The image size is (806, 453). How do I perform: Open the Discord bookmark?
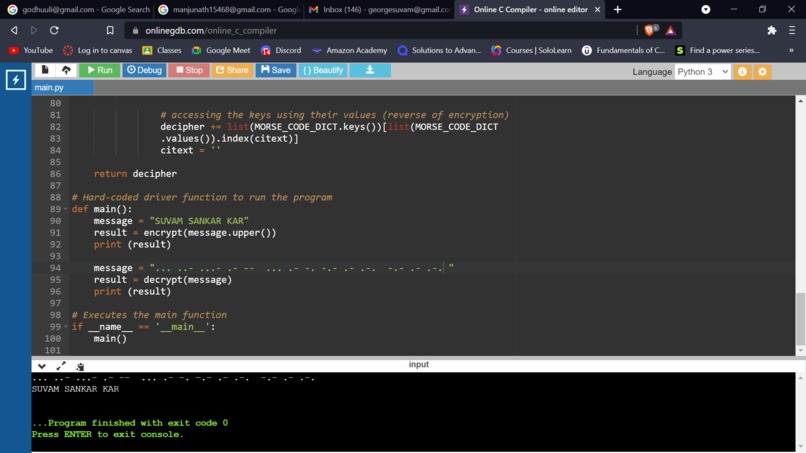tap(281, 50)
